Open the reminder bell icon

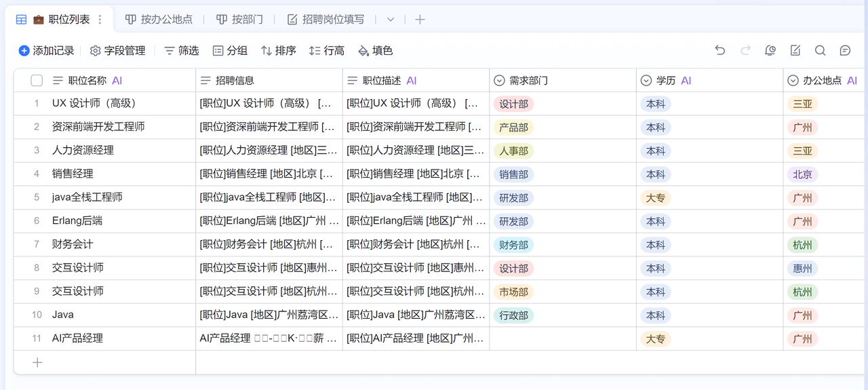(x=770, y=50)
